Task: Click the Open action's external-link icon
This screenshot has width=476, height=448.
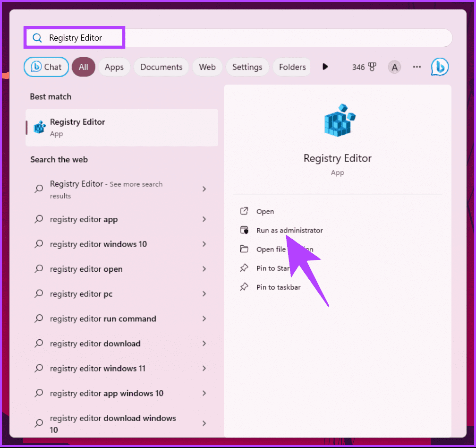Action: click(244, 211)
